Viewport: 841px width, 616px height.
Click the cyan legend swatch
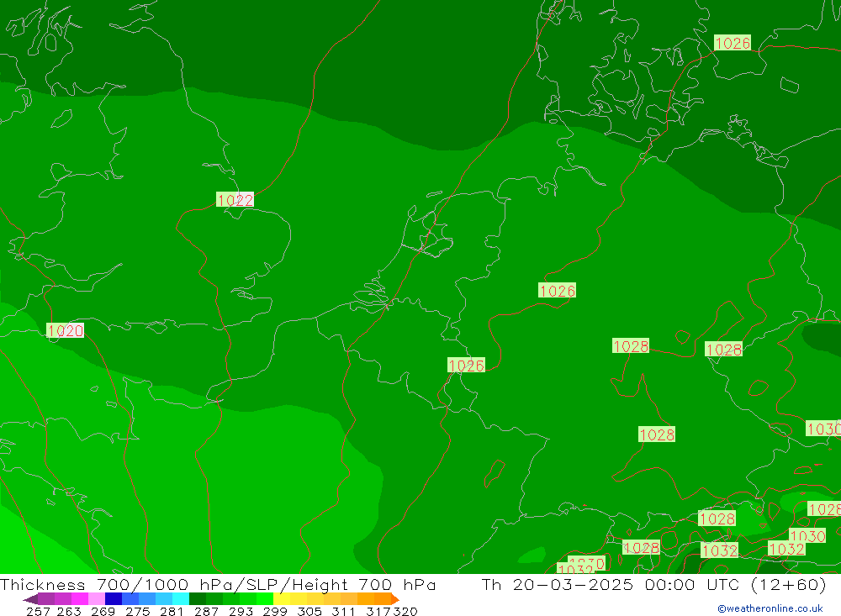point(181,599)
